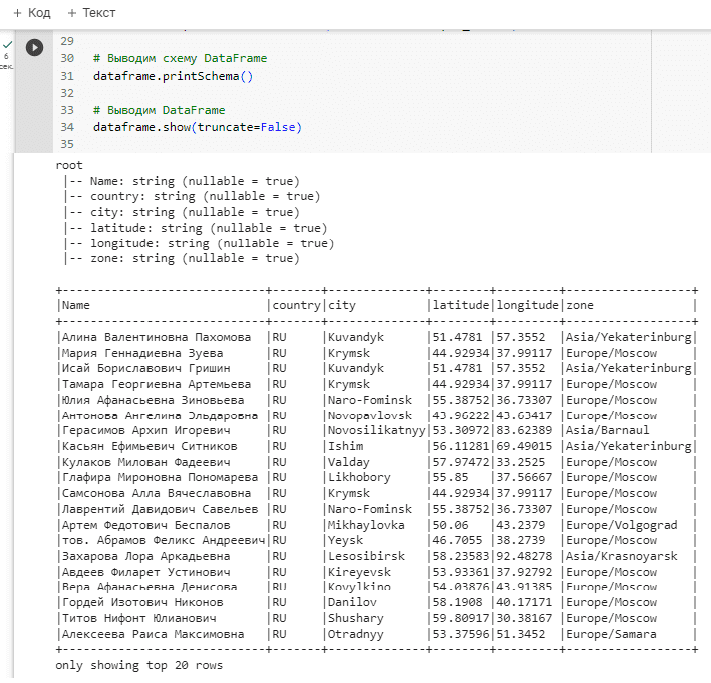Image resolution: width=711 pixels, height=683 pixels.
Task: Click the name 'Титов Нифонт Юлианович'
Action: pyautogui.click(x=139, y=619)
